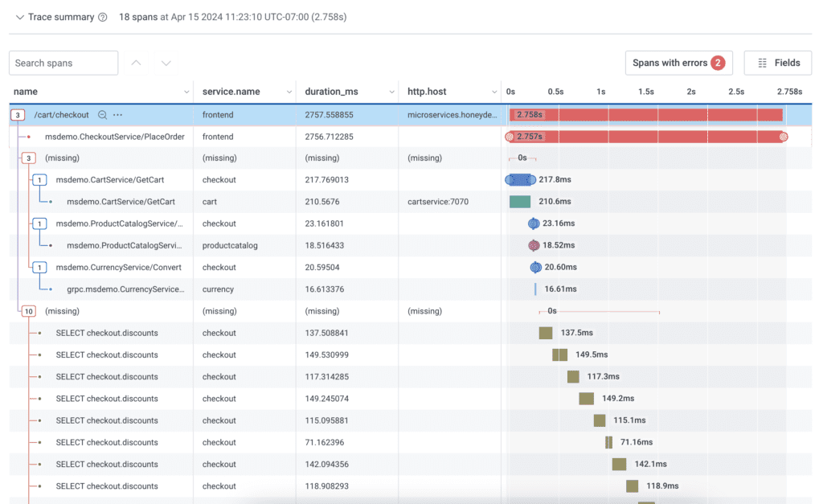Open the http.host column dropdown arrow
The width and height of the screenshot is (823, 504).
494,92
